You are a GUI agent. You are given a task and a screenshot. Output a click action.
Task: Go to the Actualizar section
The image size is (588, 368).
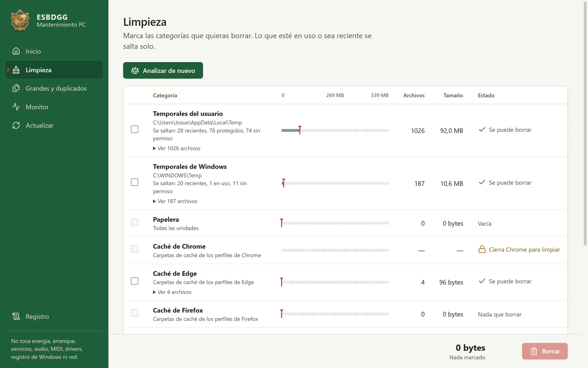click(x=54, y=125)
